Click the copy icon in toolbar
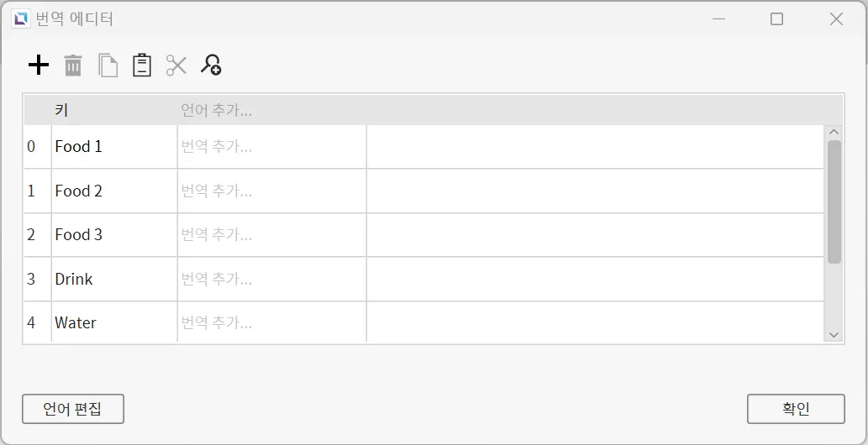 [108, 65]
